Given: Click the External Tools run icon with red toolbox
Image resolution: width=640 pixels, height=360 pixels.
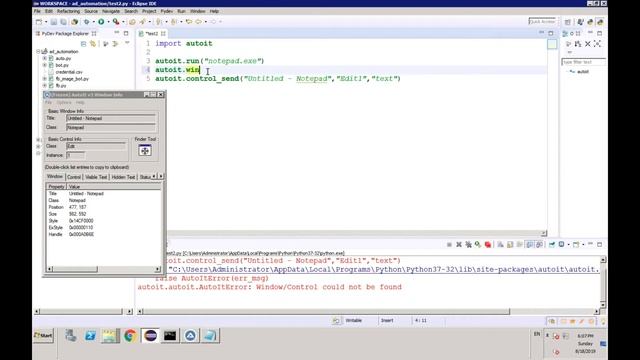Looking at the screenshot, I should [x=116, y=22].
